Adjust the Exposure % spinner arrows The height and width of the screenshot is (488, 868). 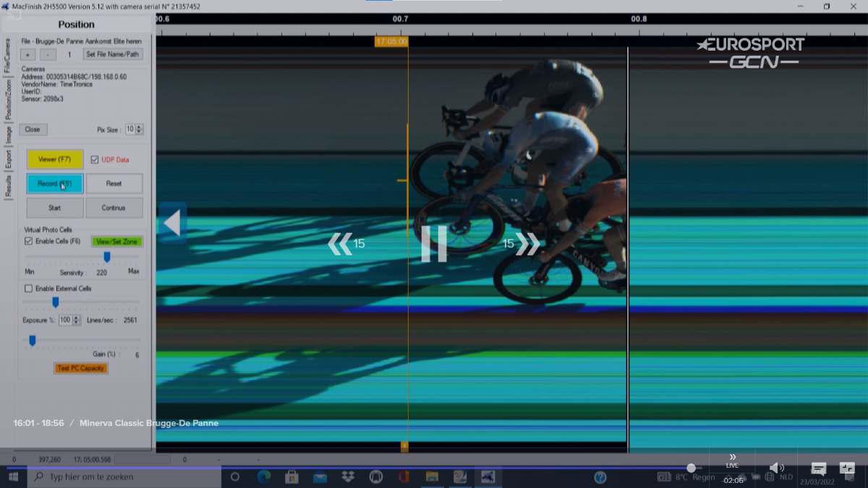click(x=77, y=320)
